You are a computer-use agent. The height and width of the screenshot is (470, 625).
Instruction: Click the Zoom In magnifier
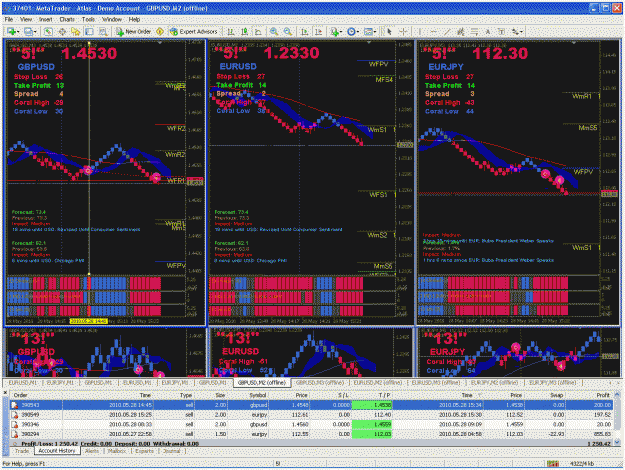[274, 31]
